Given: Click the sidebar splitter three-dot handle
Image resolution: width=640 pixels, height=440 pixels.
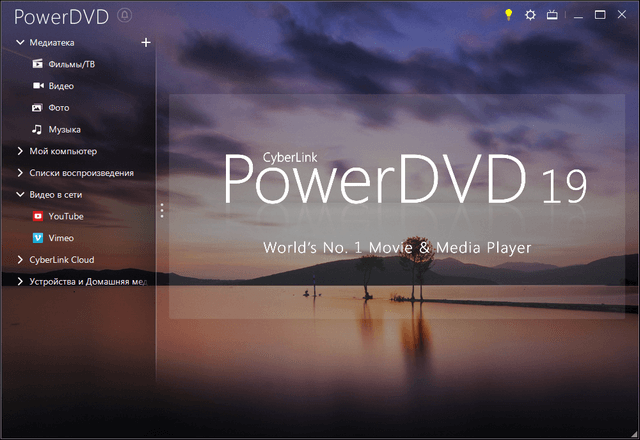Looking at the screenshot, I should tap(162, 210).
